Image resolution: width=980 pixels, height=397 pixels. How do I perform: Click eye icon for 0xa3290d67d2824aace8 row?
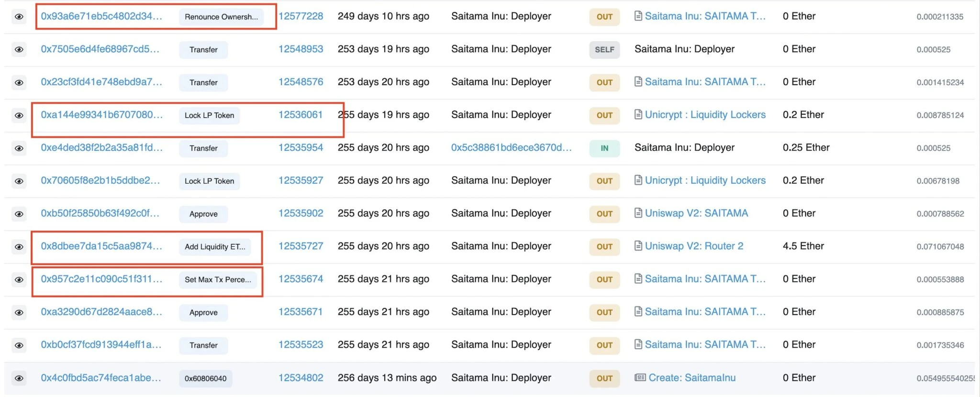tap(19, 312)
